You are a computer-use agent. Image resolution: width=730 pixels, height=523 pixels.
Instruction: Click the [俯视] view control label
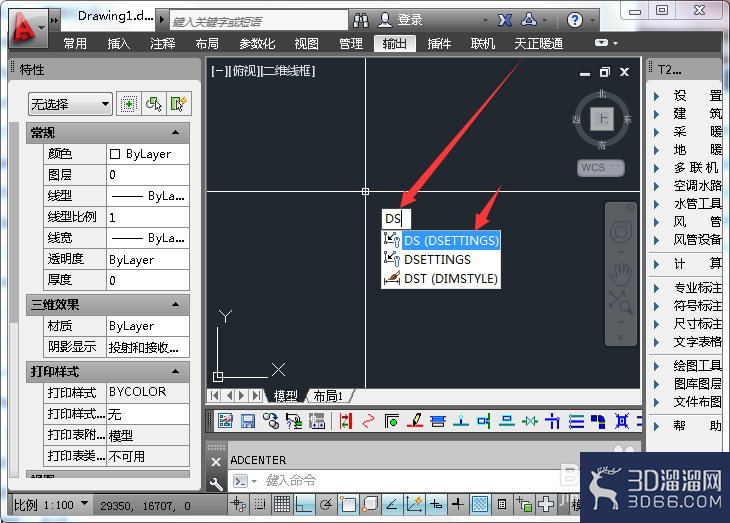[243, 71]
